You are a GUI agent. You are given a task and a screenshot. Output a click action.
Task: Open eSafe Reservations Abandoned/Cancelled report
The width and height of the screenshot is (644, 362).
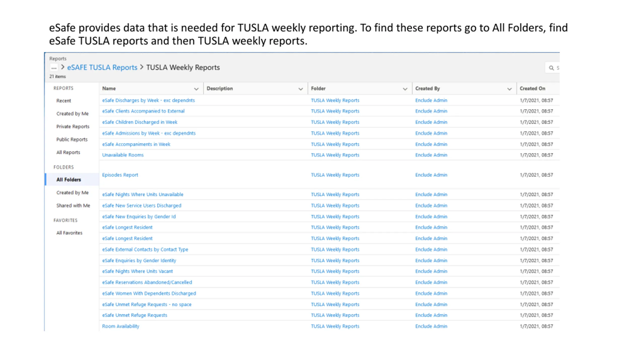[147, 283]
